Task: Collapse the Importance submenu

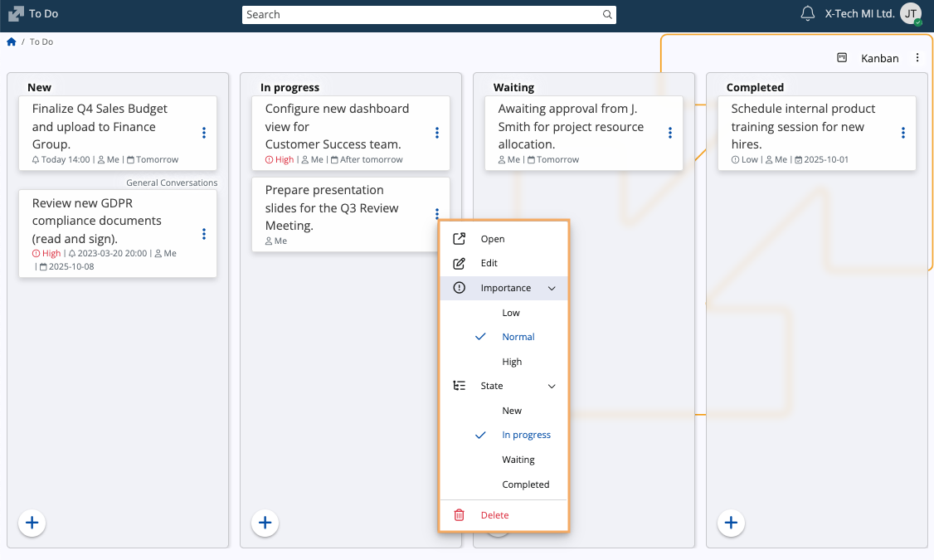Action: point(552,289)
